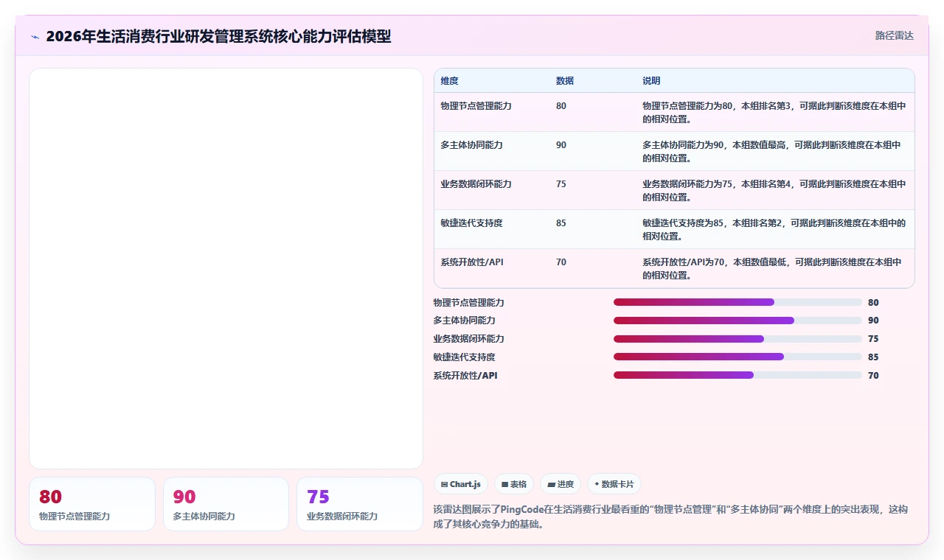Click the 维度 column header
The image size is (944, 560).
(x=450, y=81)
